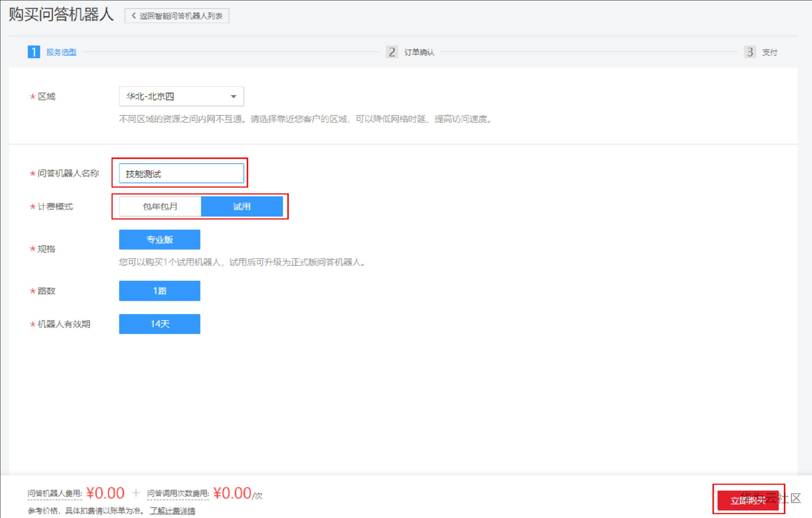Click the back chevron icon in header
The height and width of the screenshot is (518, 812).
point(134,16)
